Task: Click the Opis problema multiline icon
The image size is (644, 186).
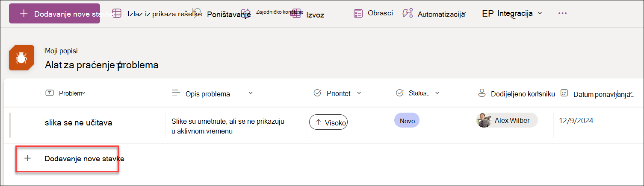Action: [x=176, y=93]
